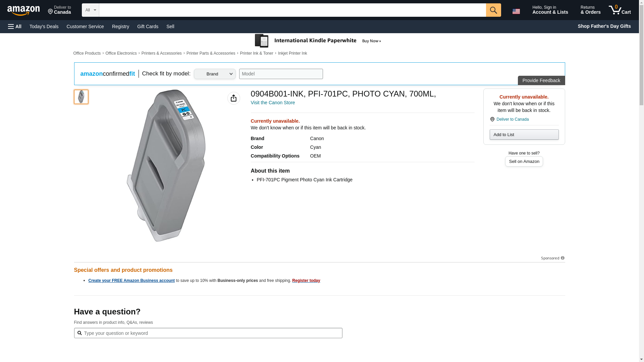
Task: Click the Model input field
Action: 281,74
